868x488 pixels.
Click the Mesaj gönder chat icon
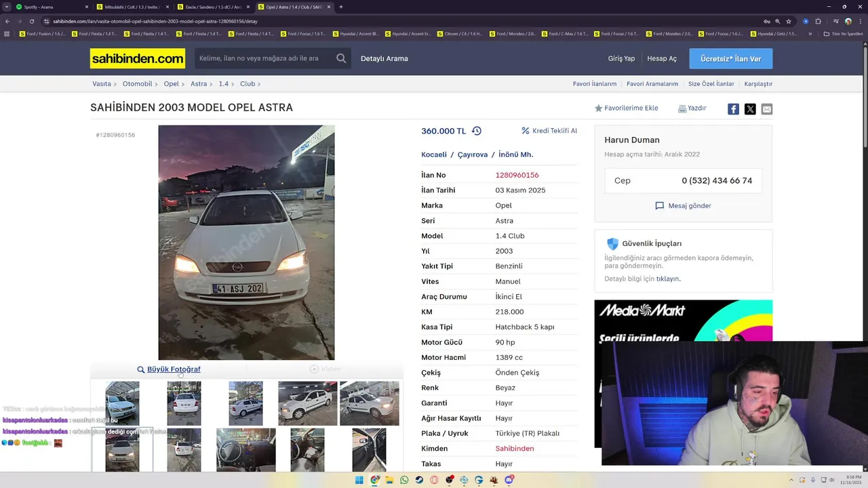pyautogui.click(x=659, y=206)
